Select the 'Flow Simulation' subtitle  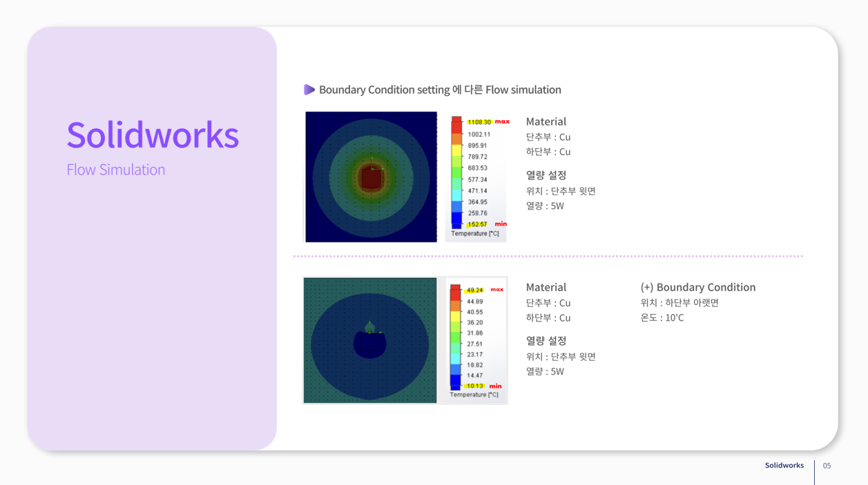(116, 170)
